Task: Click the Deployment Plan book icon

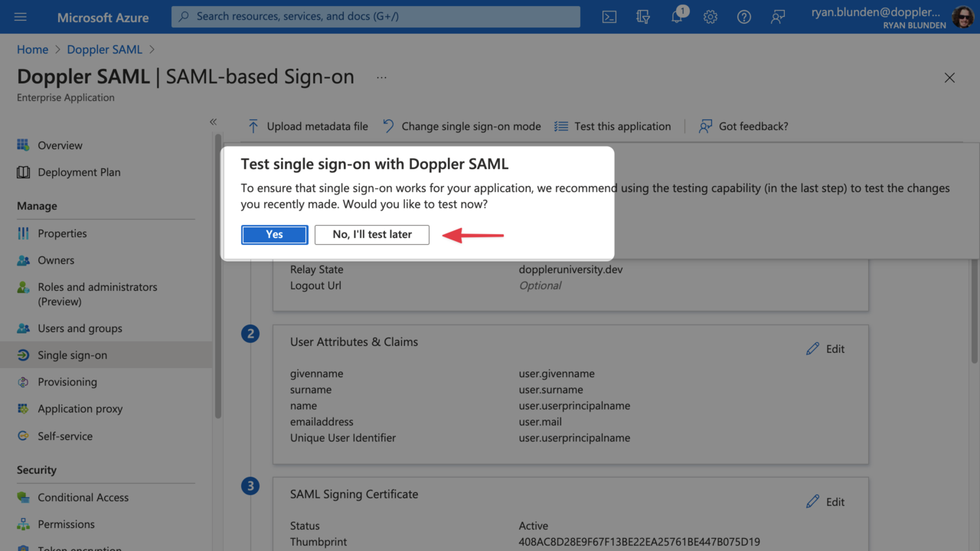Action: point(23,172)
